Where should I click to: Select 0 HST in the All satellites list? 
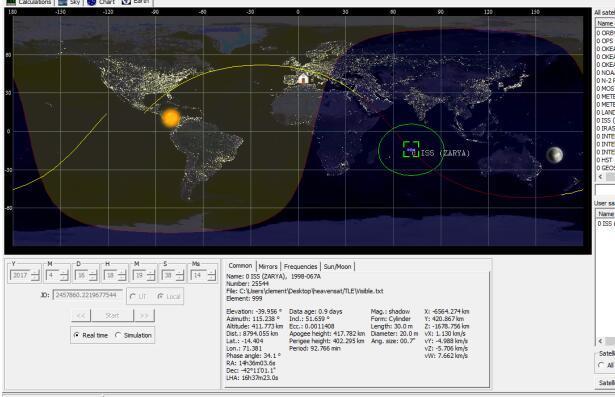(x=605, y=160)
